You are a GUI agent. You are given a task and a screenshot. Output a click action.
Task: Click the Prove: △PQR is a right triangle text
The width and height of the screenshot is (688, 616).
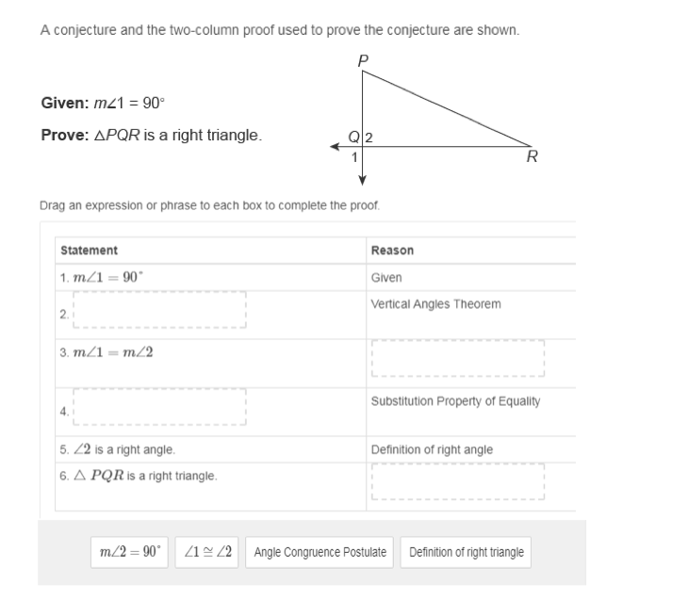coord(151,136)
